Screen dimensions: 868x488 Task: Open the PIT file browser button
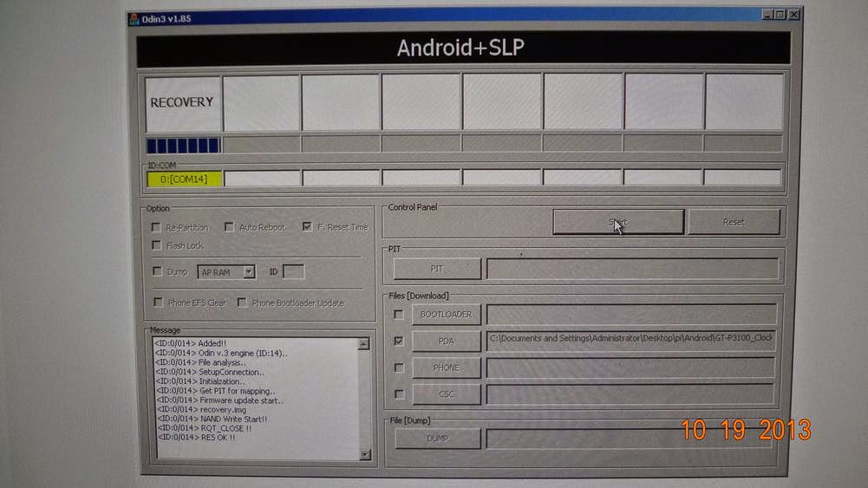(437, 269)
